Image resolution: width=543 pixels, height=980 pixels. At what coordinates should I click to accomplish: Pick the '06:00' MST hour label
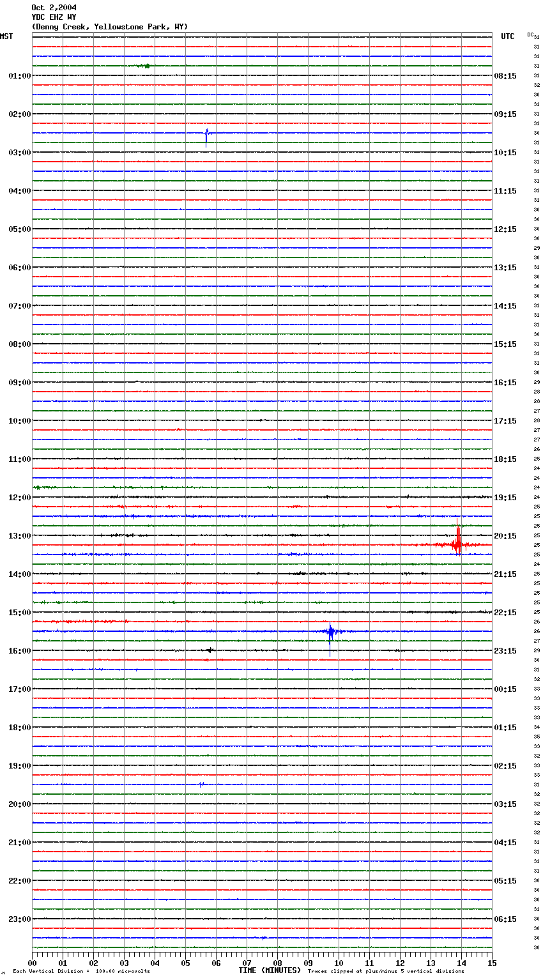point(19,268)
